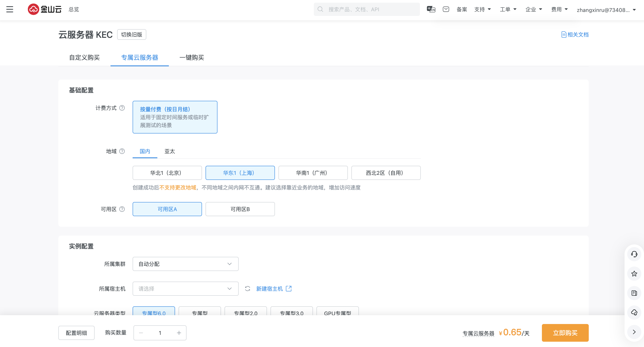Viewport: 644px width, 347px height.
Task: Select availability zone 可用区B
Action: click(240, 209)
